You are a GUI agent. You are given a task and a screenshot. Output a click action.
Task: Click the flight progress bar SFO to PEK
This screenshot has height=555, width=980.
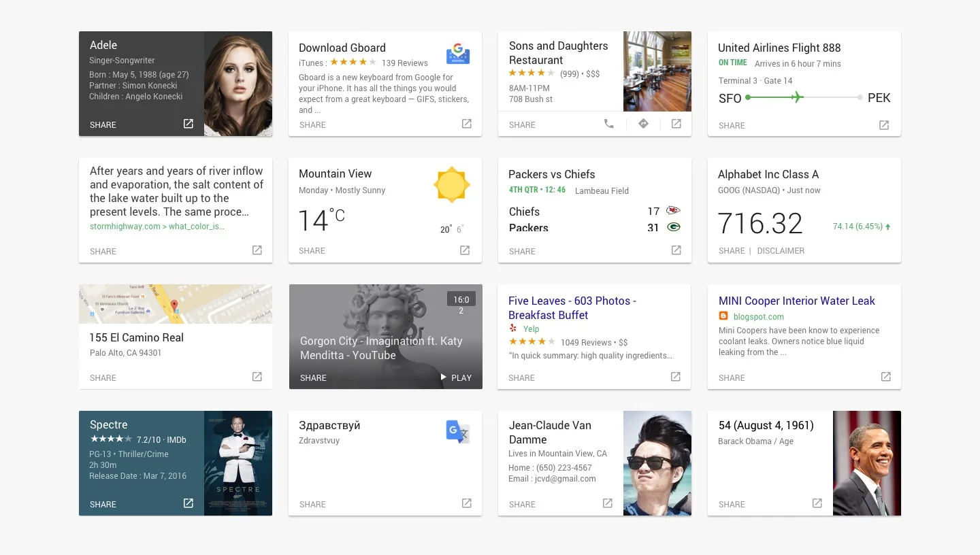click(x=804, y=97)
